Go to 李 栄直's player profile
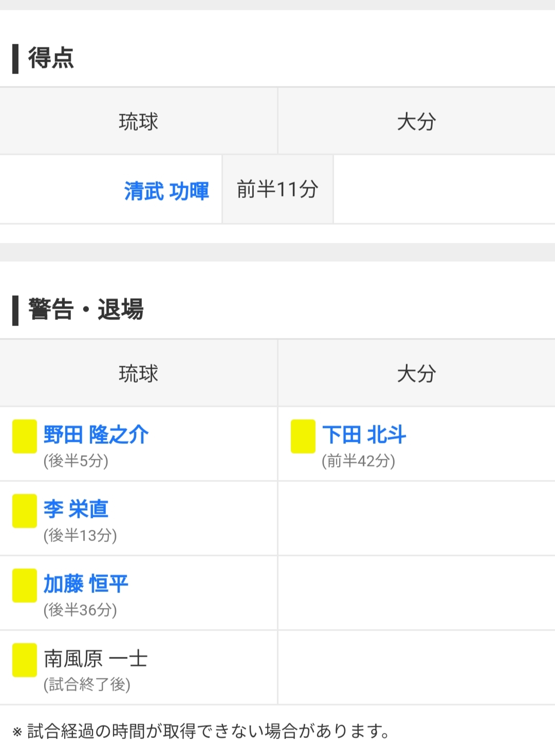Image resolution: width=555 pixels, height=756 pixels. click(x=76, y=509)
